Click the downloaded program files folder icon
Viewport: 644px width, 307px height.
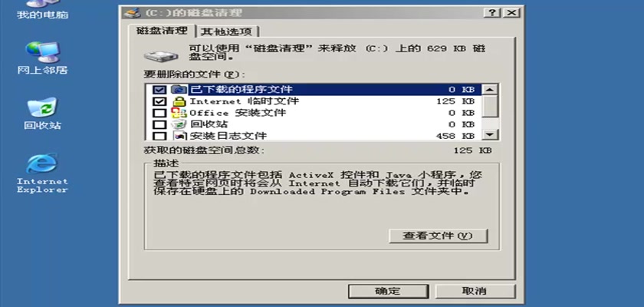tap(179, 90)
